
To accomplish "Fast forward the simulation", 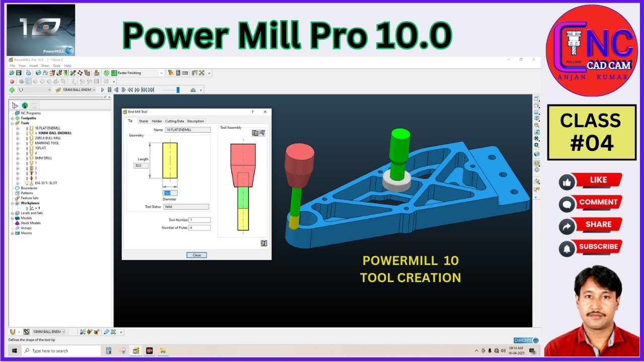I will click(137, 89).
